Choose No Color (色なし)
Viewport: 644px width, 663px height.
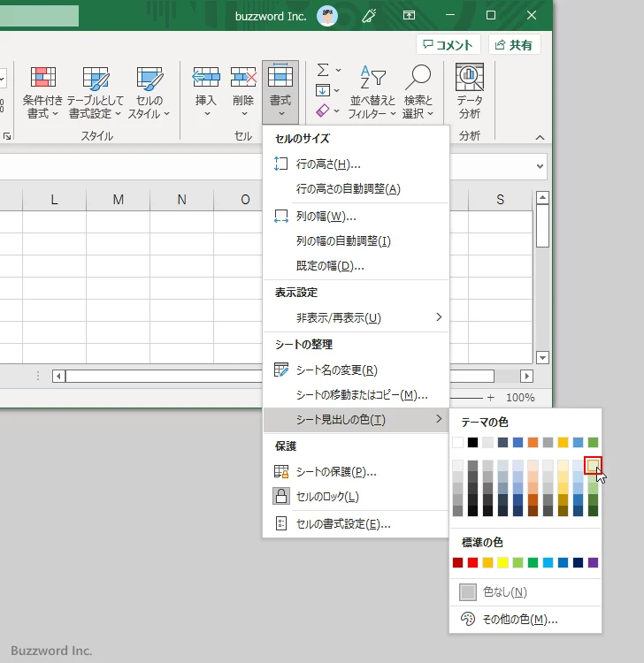525,592
